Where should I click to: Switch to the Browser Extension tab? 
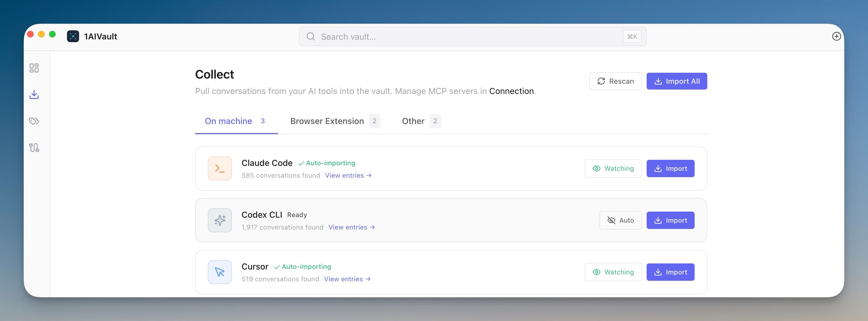click(335, 121)
